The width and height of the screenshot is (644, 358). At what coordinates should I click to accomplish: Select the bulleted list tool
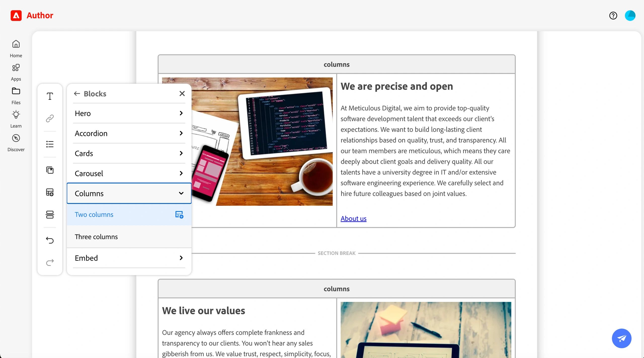pyautogui.click(x=50, y=144)
